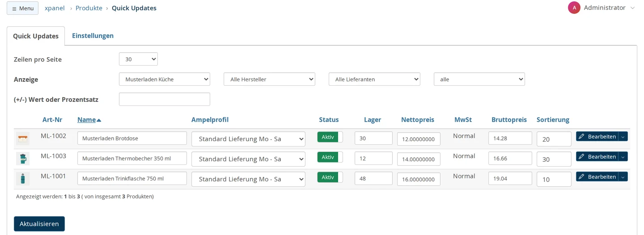Image resolution: width=644 pixels, height=235 pixels.
Task: Open the Musterladen Küche category dropdown
Action: tap(165, 79)
